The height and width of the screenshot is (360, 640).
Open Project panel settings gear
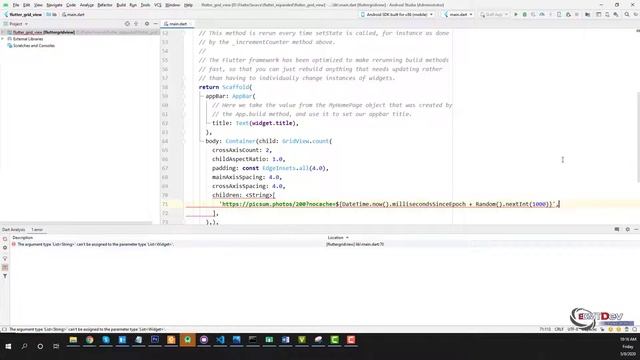point(147,24)
